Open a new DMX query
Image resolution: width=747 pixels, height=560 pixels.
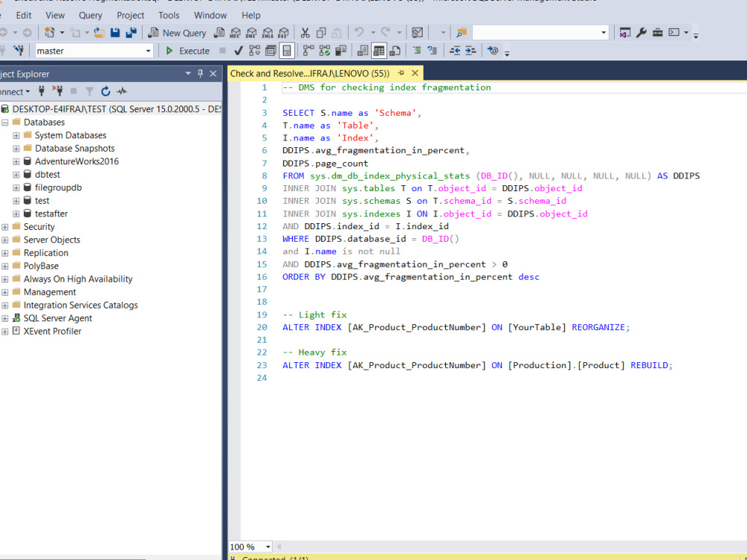[x=251, y=33]
